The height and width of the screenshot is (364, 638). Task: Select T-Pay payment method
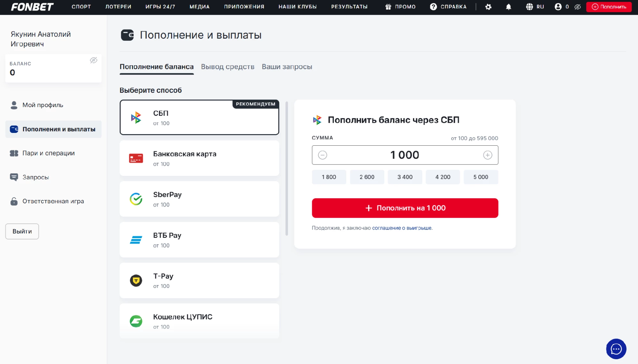(199, 280)
